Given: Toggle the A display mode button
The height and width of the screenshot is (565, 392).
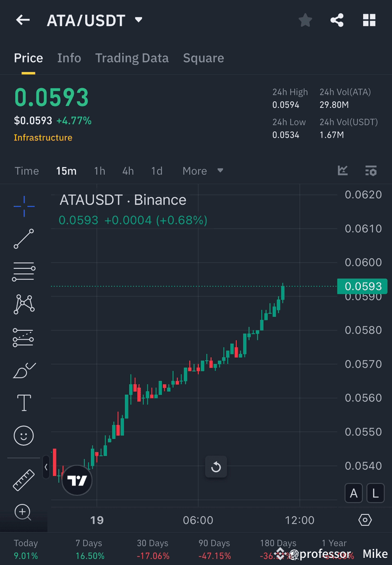Looking at the screenshot, I should (354, 493).
